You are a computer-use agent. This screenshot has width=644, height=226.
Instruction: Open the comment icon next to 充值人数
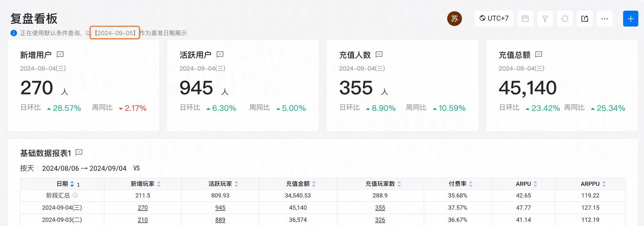(x=379, y=54)
